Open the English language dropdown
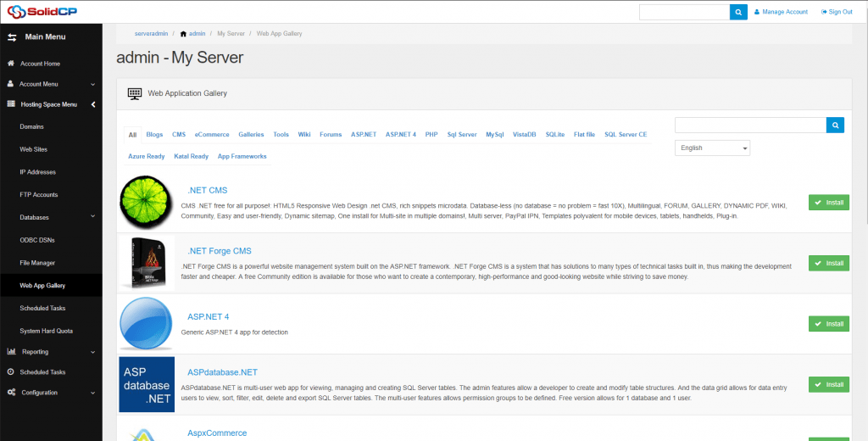 [712, 148]
